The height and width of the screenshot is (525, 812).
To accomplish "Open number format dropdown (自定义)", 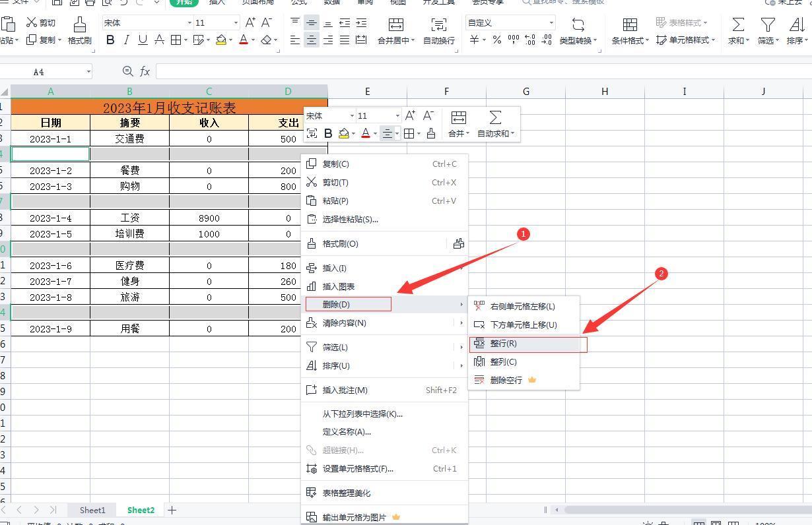I will coord(551,23).
